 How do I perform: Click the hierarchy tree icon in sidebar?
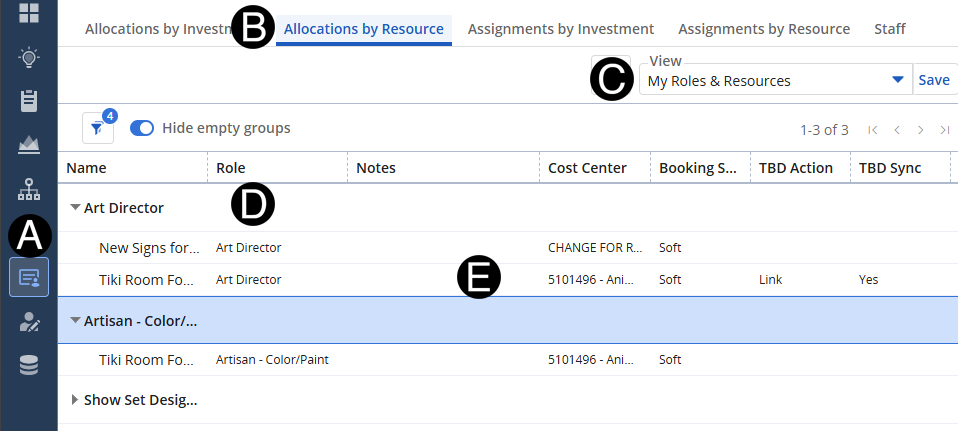coord(29,189)
